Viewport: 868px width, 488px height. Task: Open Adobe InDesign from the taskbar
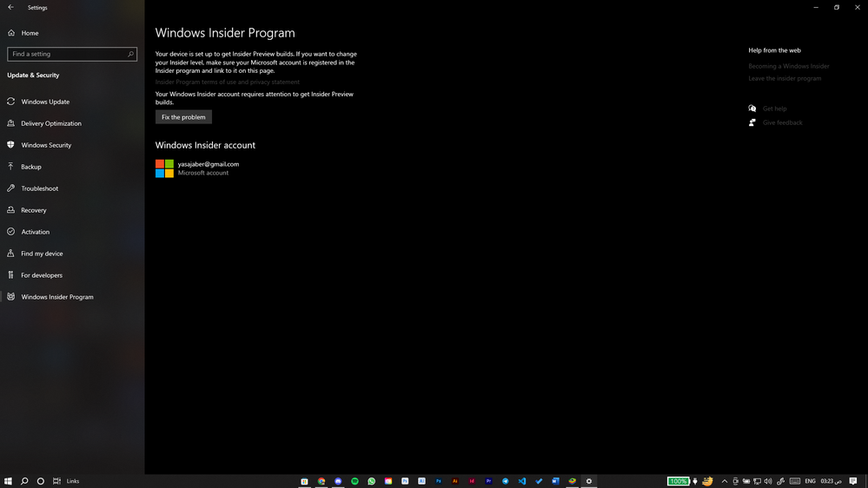pos(472,481)
